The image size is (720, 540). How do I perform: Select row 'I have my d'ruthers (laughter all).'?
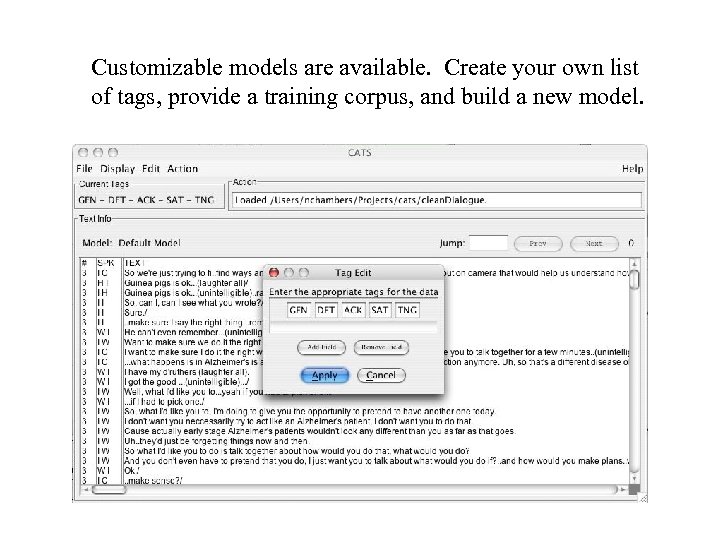(187, 372)
